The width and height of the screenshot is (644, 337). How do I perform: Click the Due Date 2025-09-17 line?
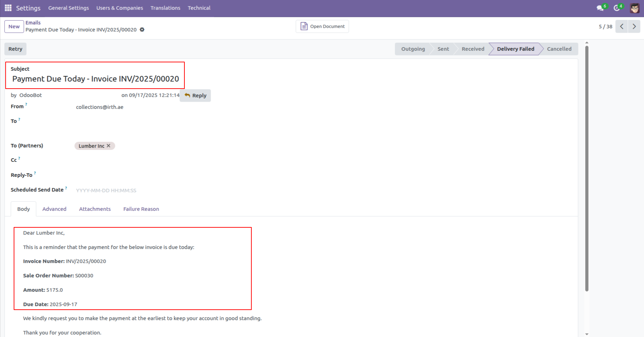(x=50, y=304)
